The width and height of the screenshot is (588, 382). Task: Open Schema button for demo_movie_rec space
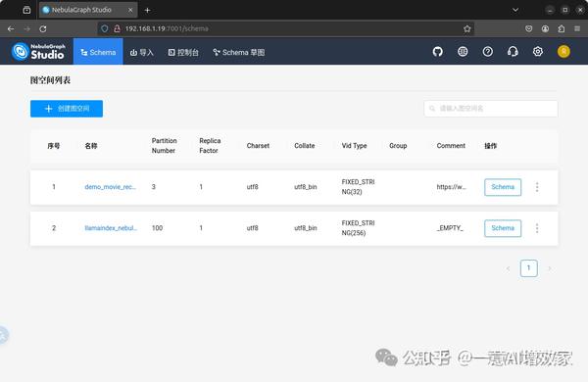click(503, 187)
